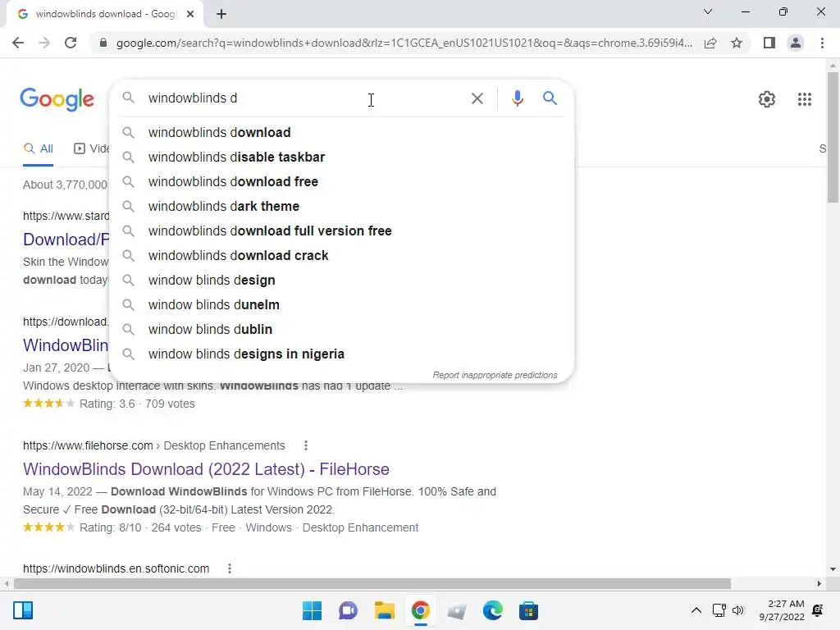Start voice search with the microphone
Viewport: 840px width, 630px height.
(x=517, y=98)
